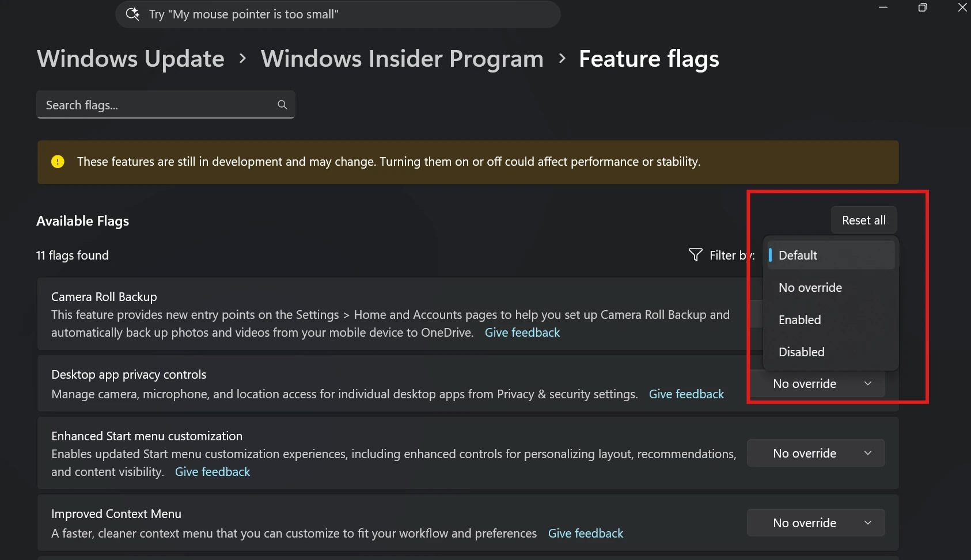The height and width of the screenshot is (560, 971).
Task: Click the Improved Context Menu title
Action: tap(116, 514)
